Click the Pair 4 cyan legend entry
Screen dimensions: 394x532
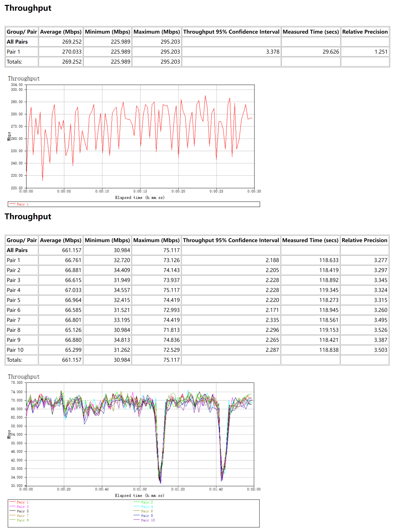tap(147, 506)
